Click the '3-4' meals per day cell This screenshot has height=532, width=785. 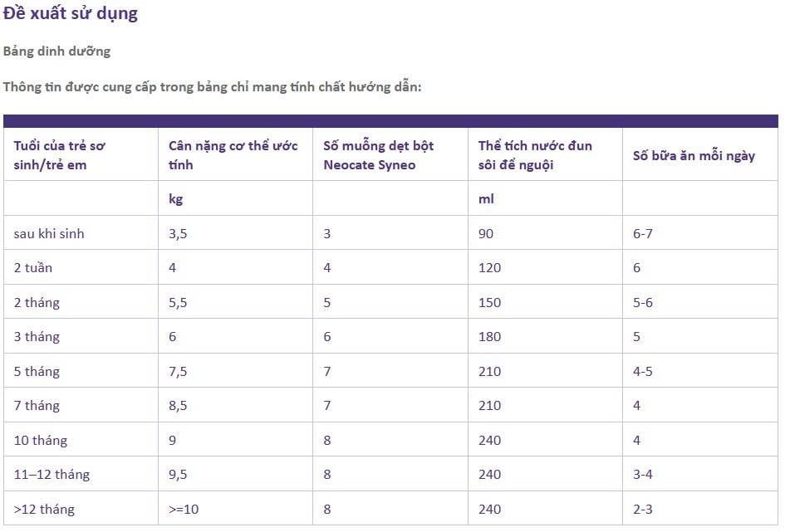(x=642, y=475)
